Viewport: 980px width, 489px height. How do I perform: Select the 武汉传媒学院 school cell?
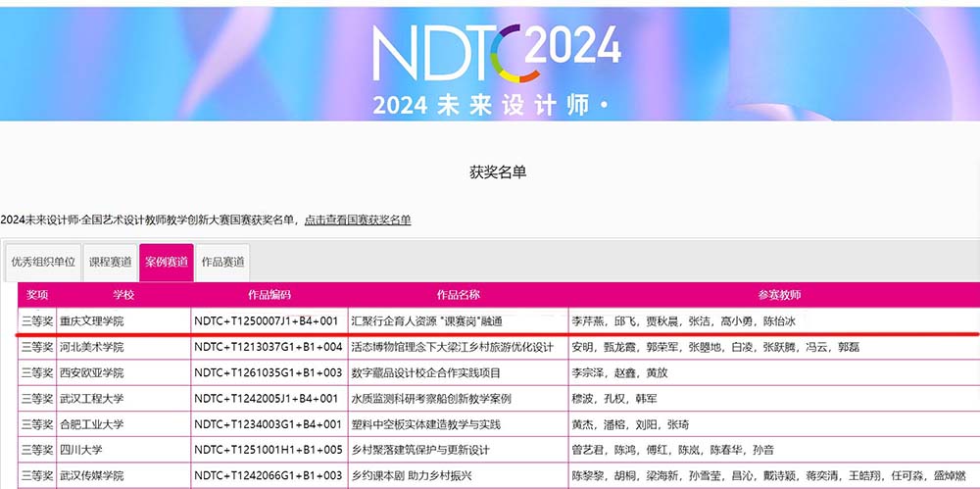click(91, 475)
